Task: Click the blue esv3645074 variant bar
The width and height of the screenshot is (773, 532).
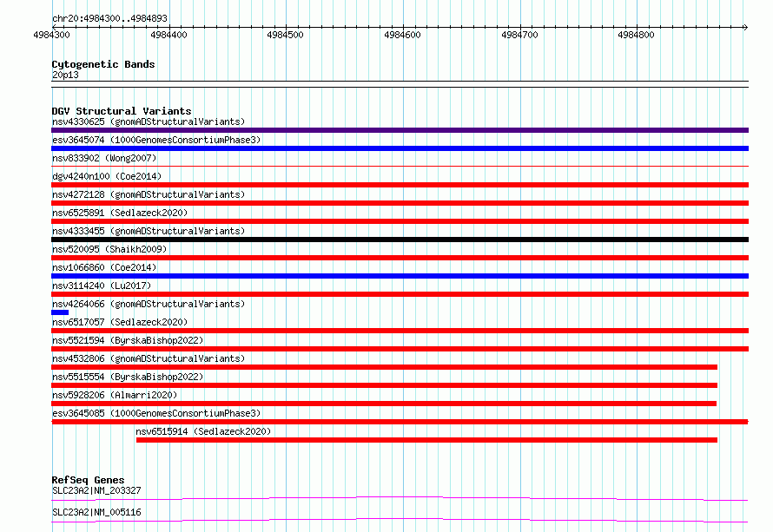Action: click(400, 148)
